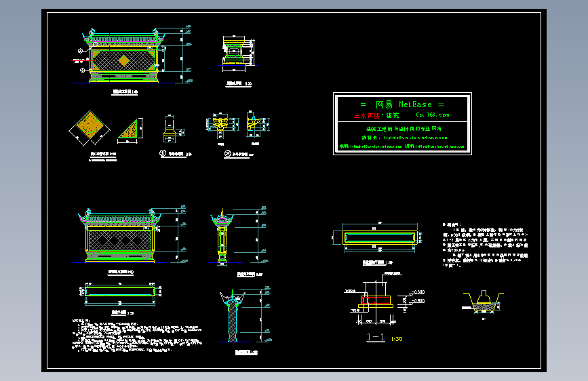The width and height of the screenshot is (588, 381).
Task: Select the small pedestal side elevation at top
Action: [235, 52]
